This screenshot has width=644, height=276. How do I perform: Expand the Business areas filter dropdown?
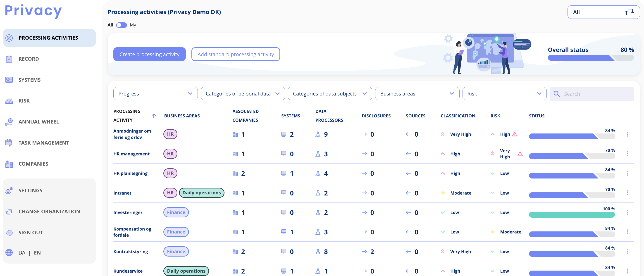click(417, 94)
